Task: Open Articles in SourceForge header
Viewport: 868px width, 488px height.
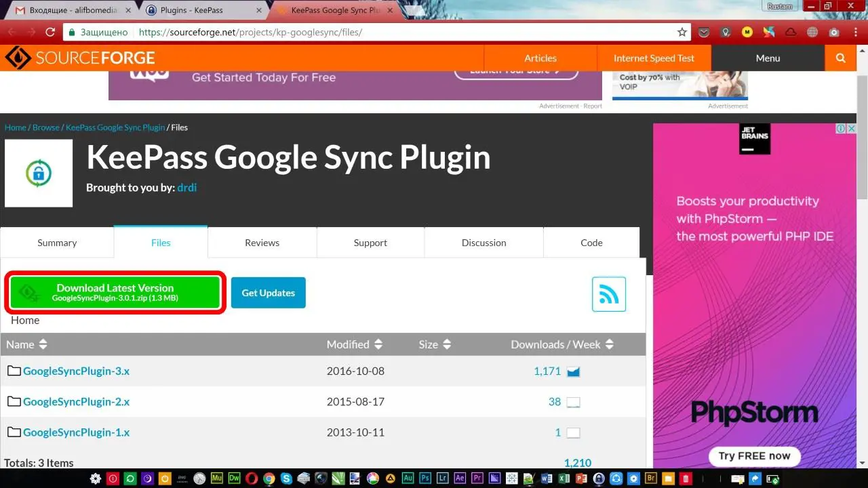Action: tap(540, 58)
